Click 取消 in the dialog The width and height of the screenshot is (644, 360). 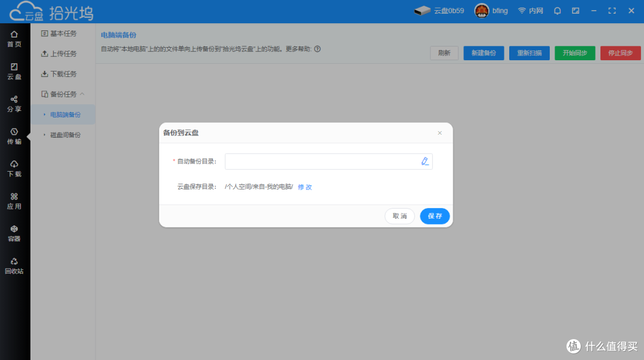pos(400,216)
